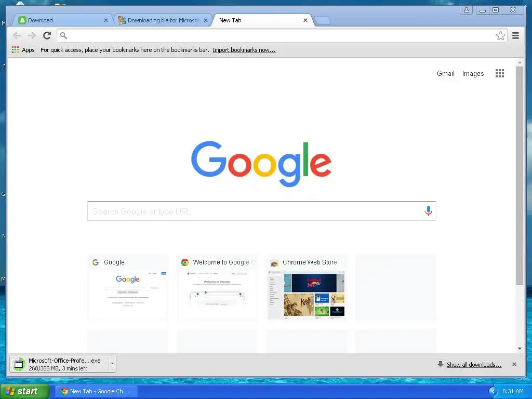Open the Chrome hamburger menu
Image resolution: width=532 pixels, height=399 pixels.
515,36
